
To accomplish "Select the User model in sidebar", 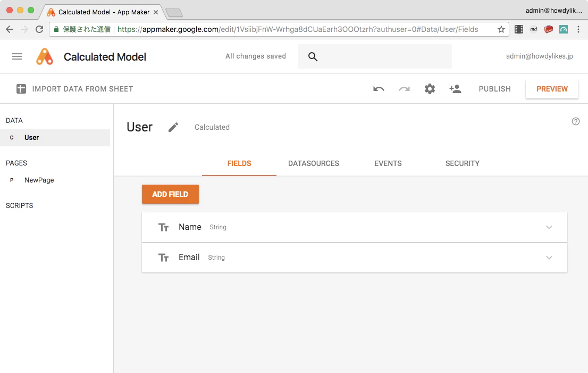I will 55,138.
